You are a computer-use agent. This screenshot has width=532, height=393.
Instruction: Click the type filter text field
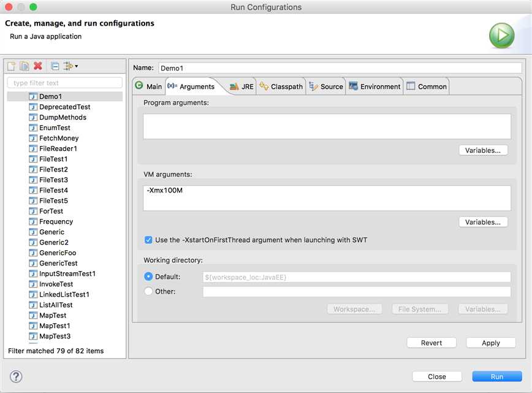pos(64,83)
